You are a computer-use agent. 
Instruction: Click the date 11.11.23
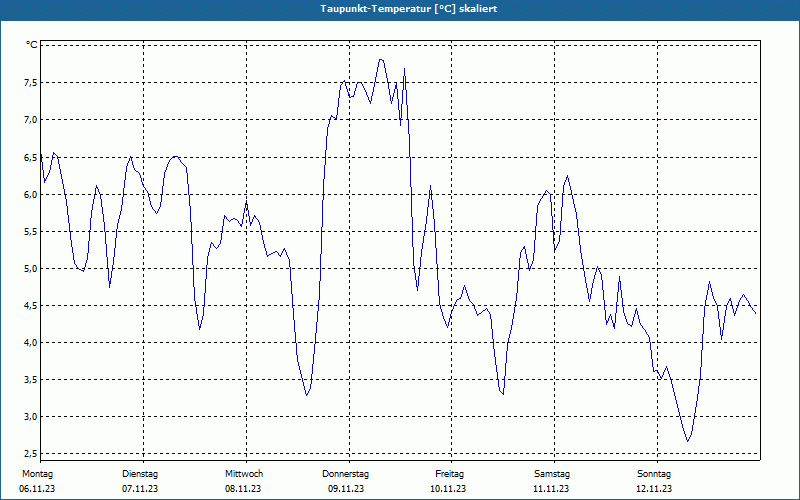(551, 489)
